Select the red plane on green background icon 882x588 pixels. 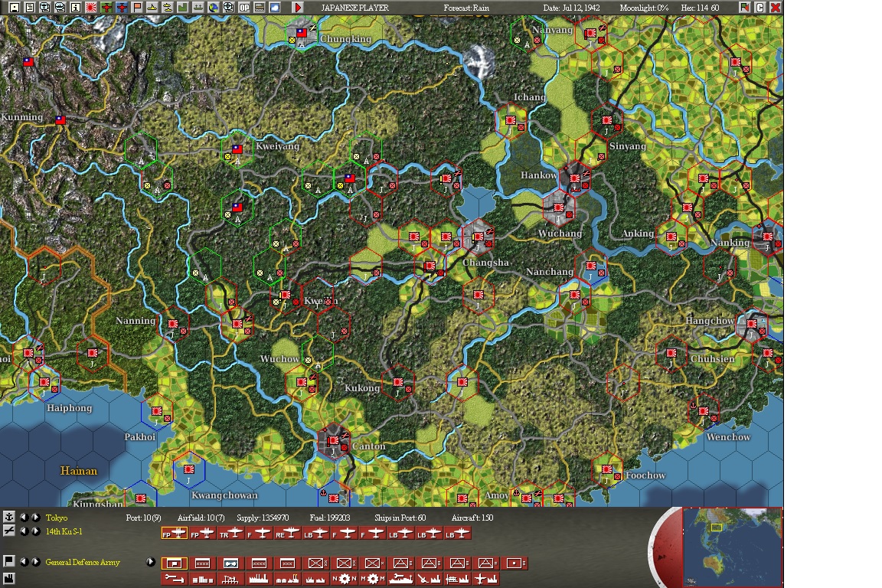(x=107, y=8)
